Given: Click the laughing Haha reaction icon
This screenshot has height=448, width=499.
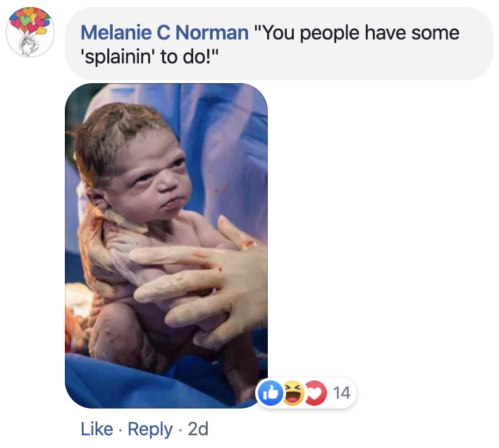Looking at the screenshot, I should point(293,393).
